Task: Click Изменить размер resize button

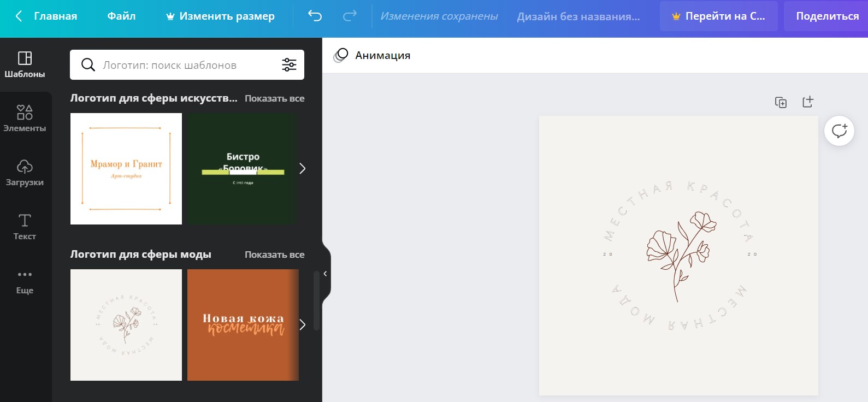Action: 220,16
